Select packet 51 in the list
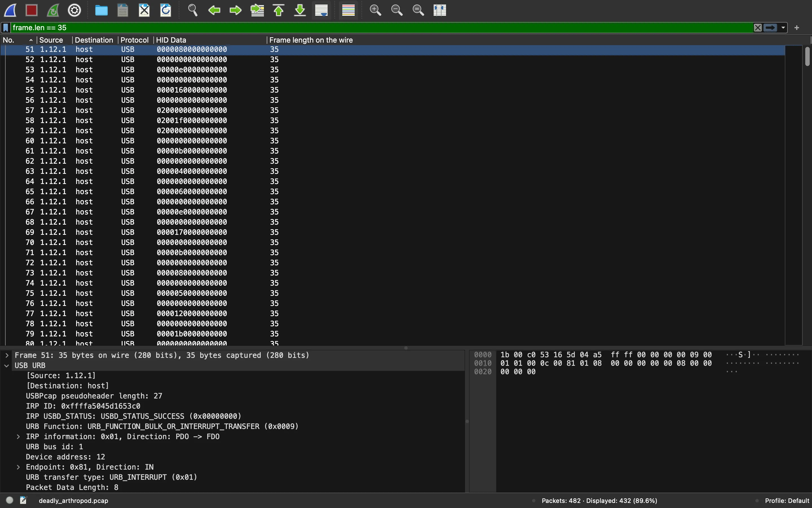 click(x=392, y=49)
